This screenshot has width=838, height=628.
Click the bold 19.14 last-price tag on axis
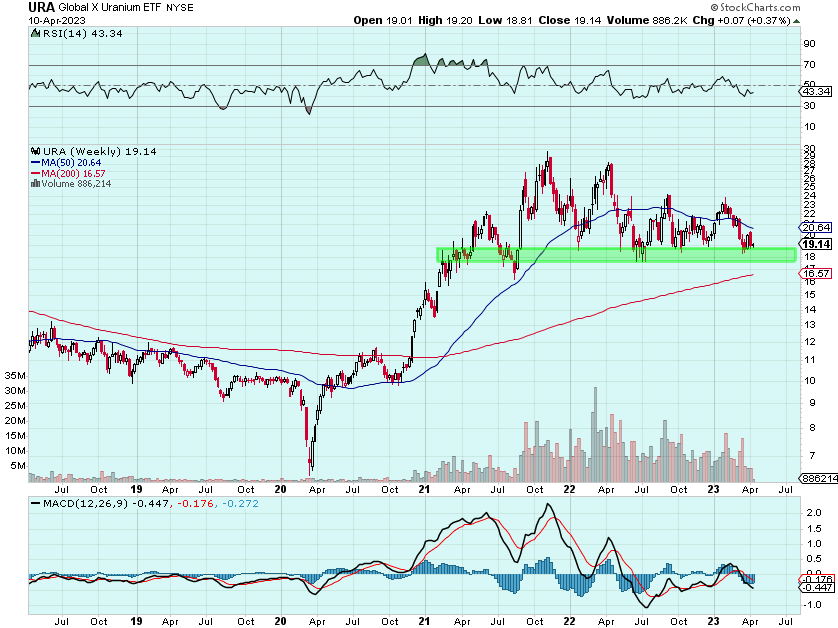[x=817, y=244]
